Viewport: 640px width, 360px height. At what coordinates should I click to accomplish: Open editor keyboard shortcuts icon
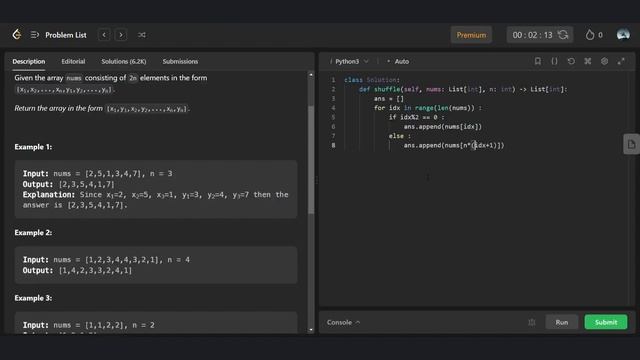pos(588,61)
